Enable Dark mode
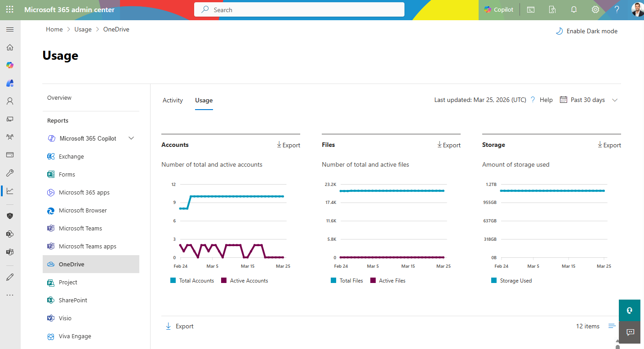This screenshot has width=644, height=349. pyautogui.click(x=586, y=31)
